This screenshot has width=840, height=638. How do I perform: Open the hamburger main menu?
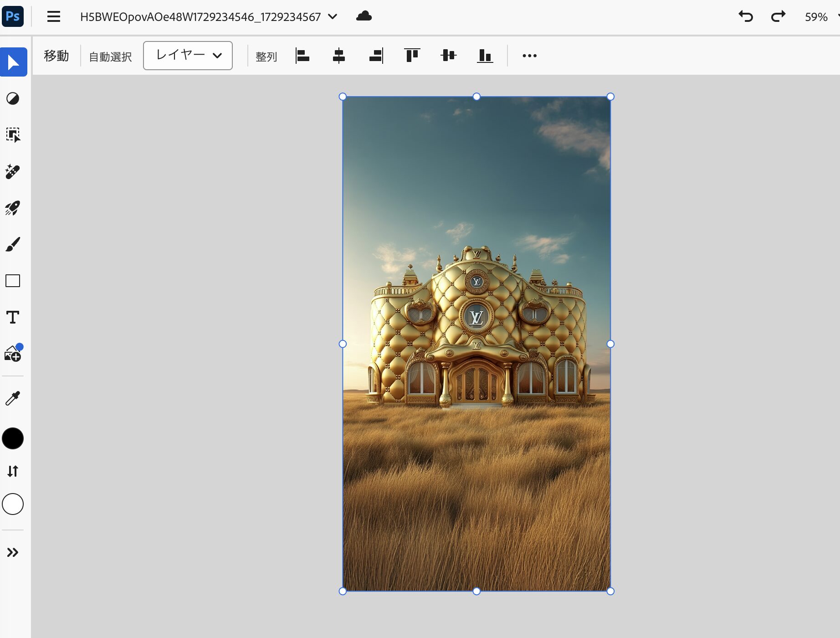click(x=54, y=17)
